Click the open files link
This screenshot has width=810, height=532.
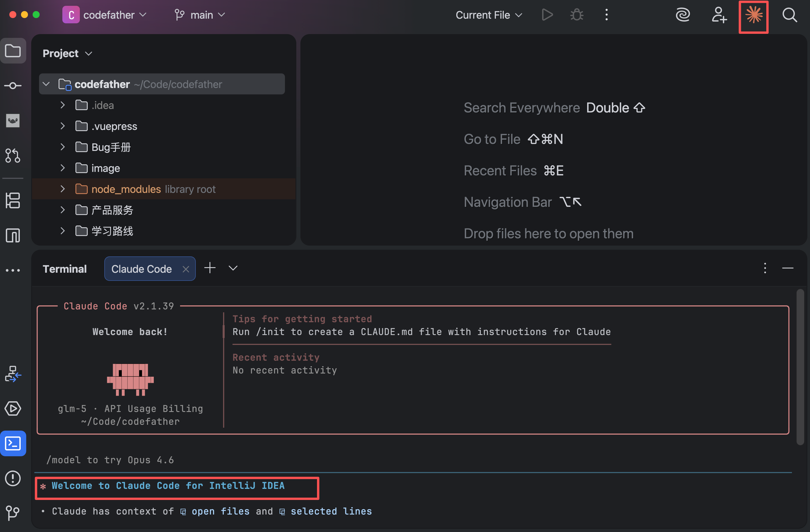(220, 511)
